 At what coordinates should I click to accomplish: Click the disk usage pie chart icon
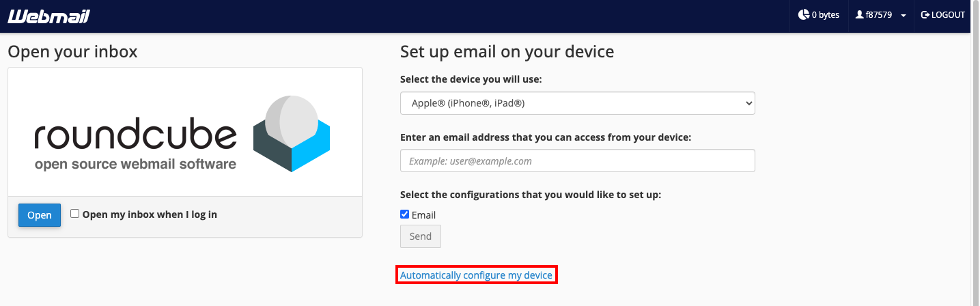coord(803,15)
